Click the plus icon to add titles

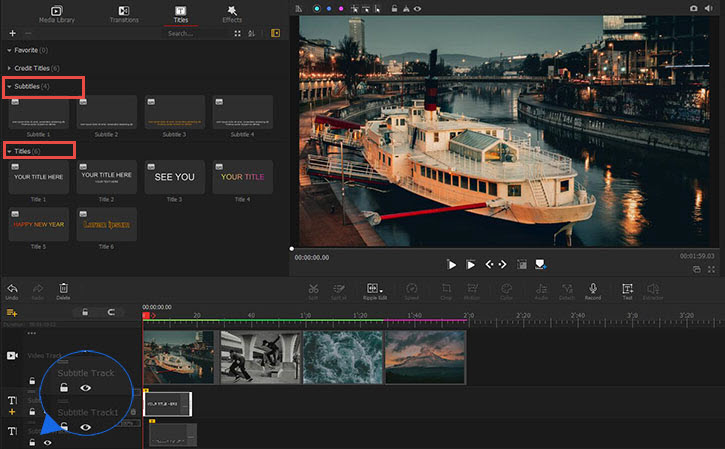pyautogui.click(x=12, y=33)
